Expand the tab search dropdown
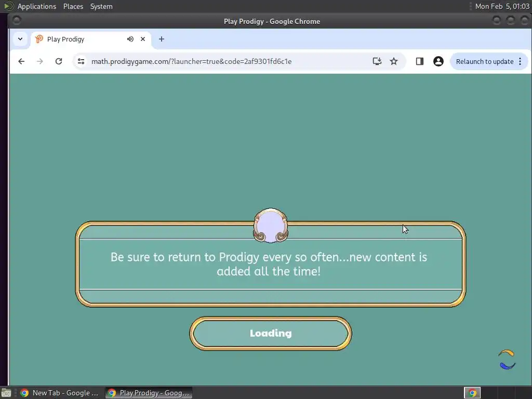This screenshot has width=532, height=399. pos(20,39)
